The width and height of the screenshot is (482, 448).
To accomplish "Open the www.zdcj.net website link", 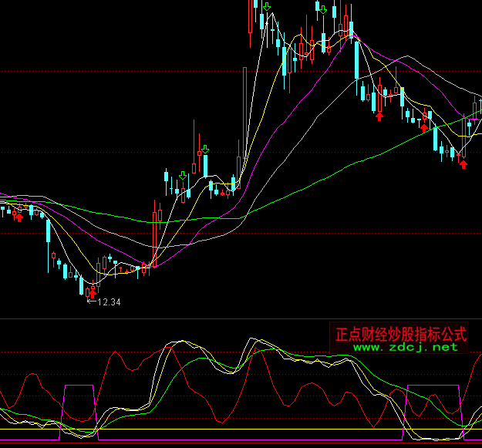I will tap(406, 348).
